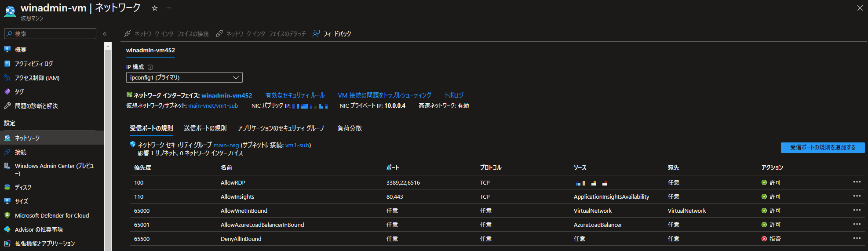Viewport: 868px width, 251px height.
Task: Select the AllowVnetInBound rule name
Action: (x=244, y=211)
